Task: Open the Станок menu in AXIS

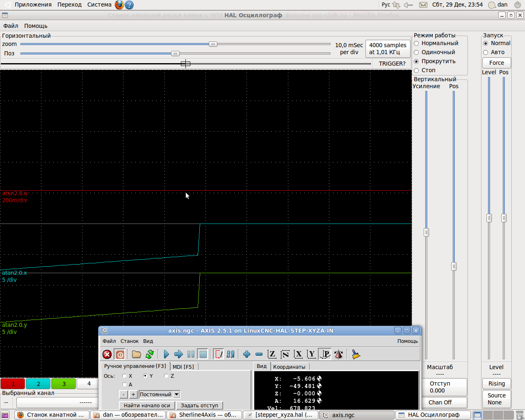Action: click(x=129, y=341)
